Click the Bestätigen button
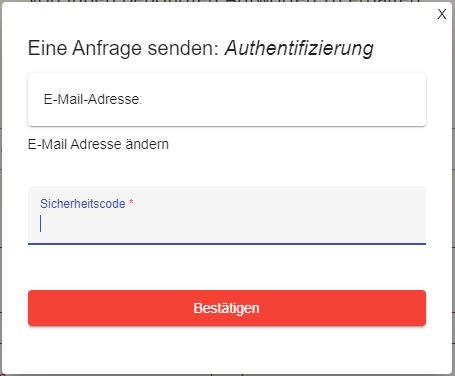The image size is (455, 376). tap(227, 308)
